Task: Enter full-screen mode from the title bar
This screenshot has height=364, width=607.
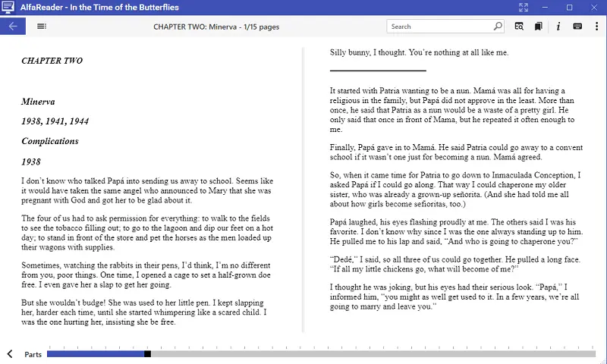Action: tap(523, 8)
